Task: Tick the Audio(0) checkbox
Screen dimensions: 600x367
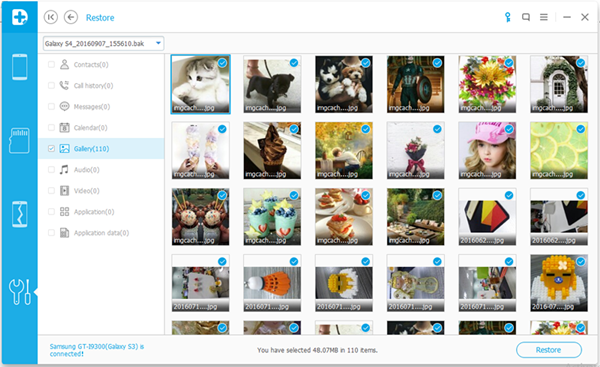Action: point(51,170)
